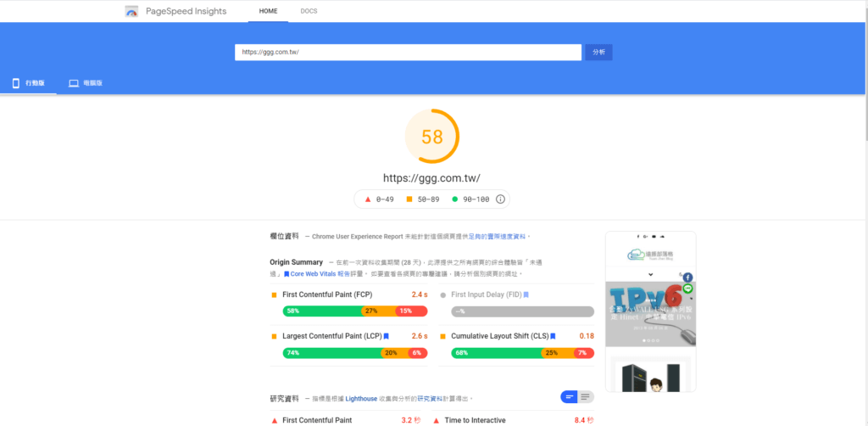Toggle the compact metrics view button

[569, 396]
